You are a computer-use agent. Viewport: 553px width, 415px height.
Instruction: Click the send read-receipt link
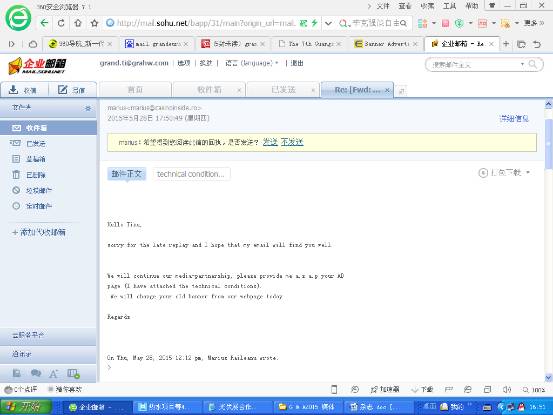pos(270,142)
